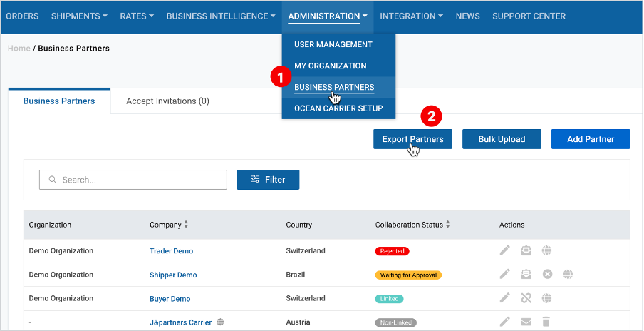644x331 pixels.
Task: Click the globe icon in Buyer Demo row
Action: tap(546, 298)
